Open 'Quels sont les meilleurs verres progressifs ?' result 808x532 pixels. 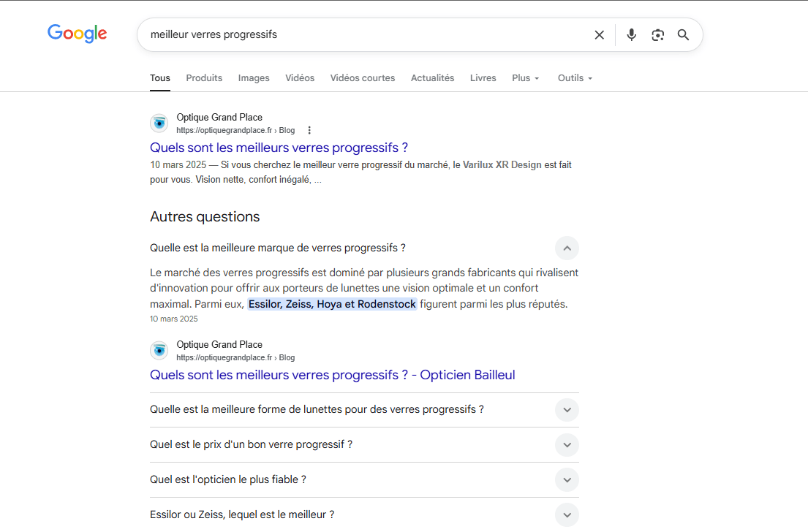click(x=279, y=148)
